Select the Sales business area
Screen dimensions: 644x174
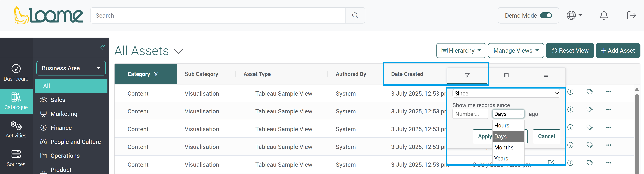click(71, 100)
